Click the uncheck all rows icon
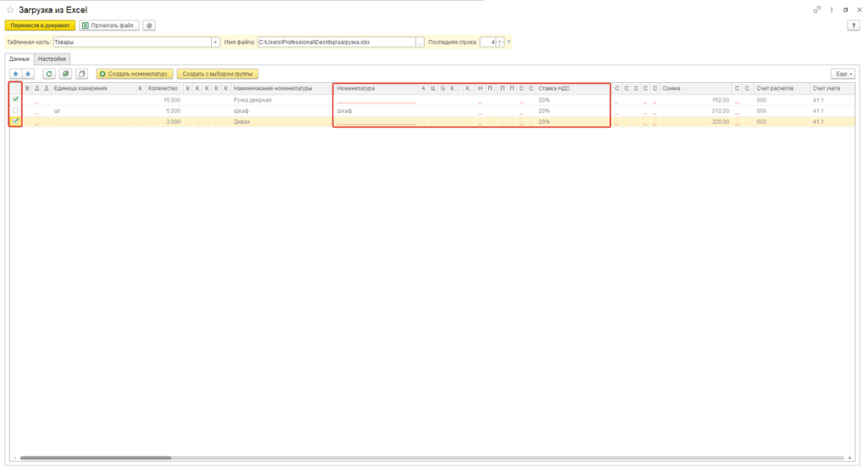Viewport: 868px width, 473px height. coord(81,74)
